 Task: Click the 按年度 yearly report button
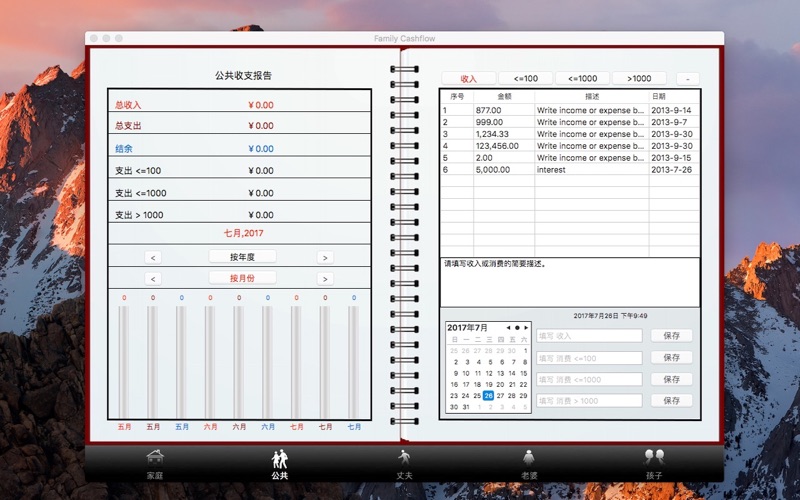point(242,257)
